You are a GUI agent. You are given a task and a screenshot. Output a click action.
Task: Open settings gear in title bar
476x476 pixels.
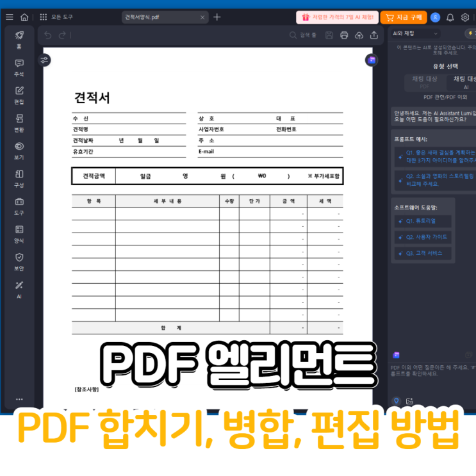[464, 17]
